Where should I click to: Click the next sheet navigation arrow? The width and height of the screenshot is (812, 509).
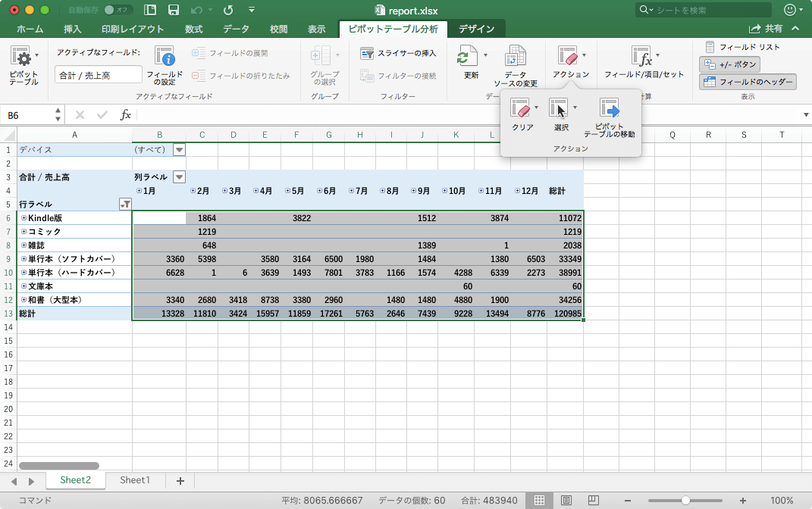31,482
